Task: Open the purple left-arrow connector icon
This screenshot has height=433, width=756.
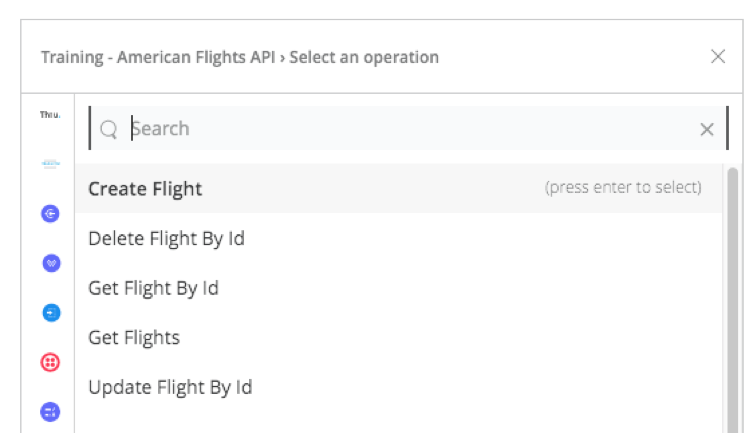Action: click(x=50, y=214)
